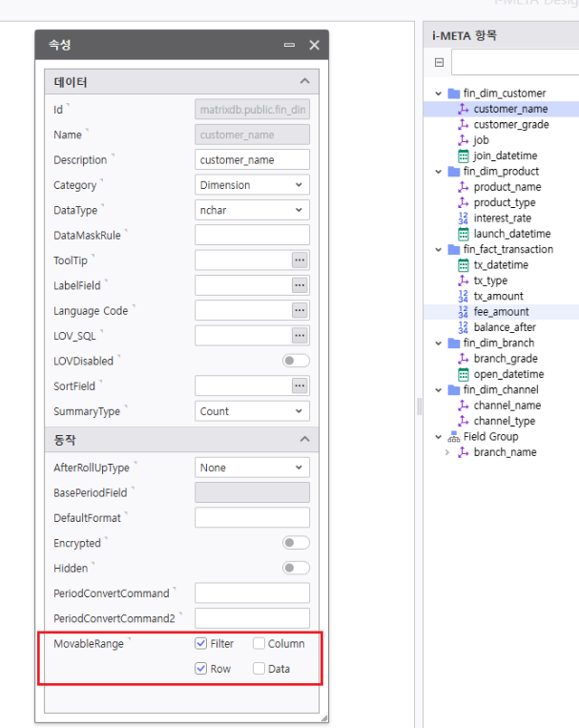Click the branch_grade dimension icon
Screen dimensions: 579x728
click(463, 359)
